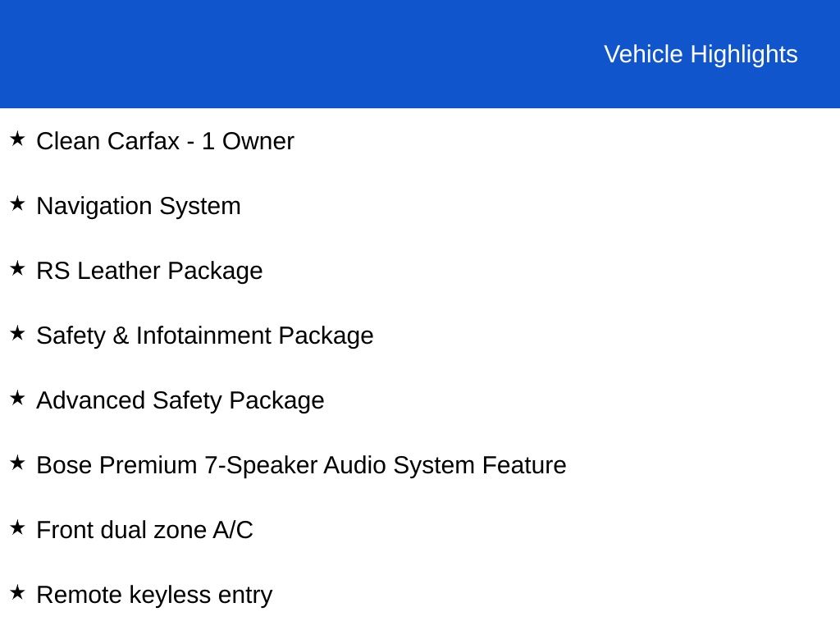Click star bullet for Safety & Infotainment Package
The image size is (840, 630).
pyautogui.click(x=17, y=333)
